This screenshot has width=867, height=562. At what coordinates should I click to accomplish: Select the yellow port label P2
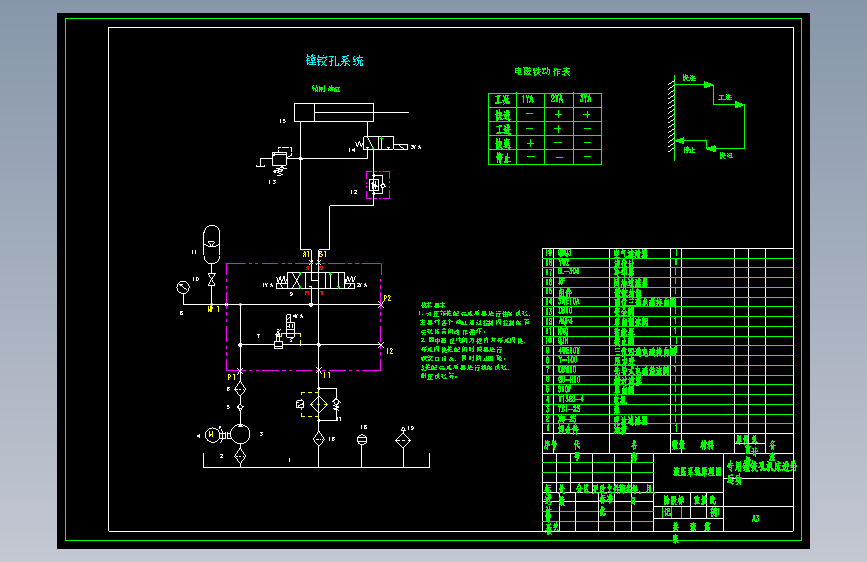(x=387, y=298)
